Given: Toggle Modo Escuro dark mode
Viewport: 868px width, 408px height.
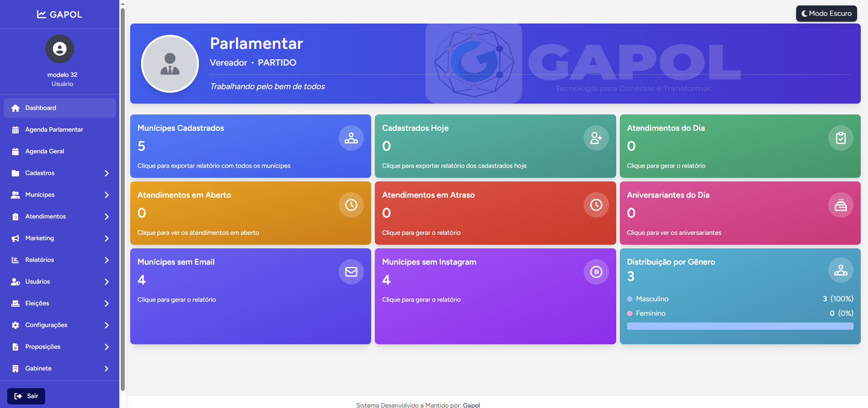Looking at the screenshot, I should click(826, 14).
